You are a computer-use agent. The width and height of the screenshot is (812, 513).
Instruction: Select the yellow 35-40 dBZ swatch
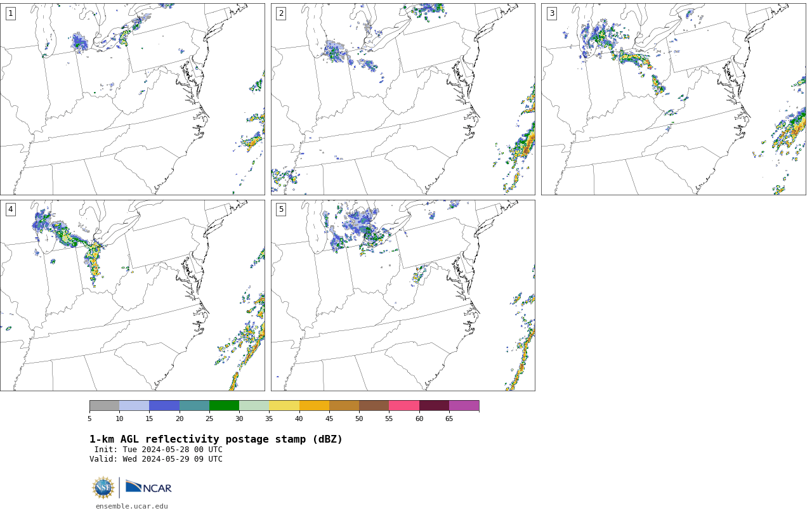click(x=284, y=406)
